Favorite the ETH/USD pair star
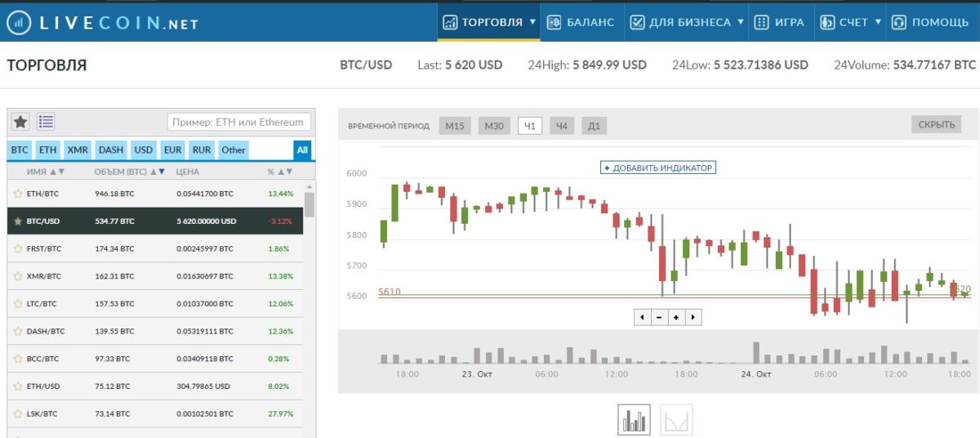 (17, 386)
